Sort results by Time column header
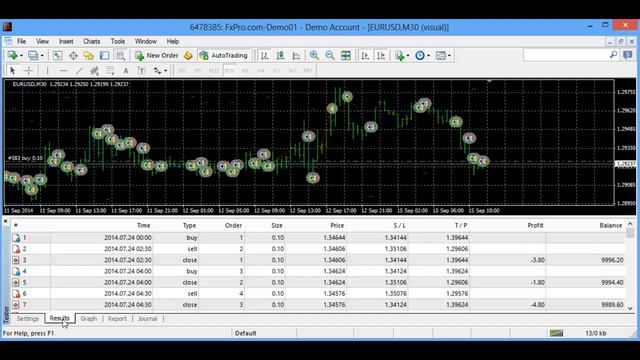640x360 pixels. [143, 225]
